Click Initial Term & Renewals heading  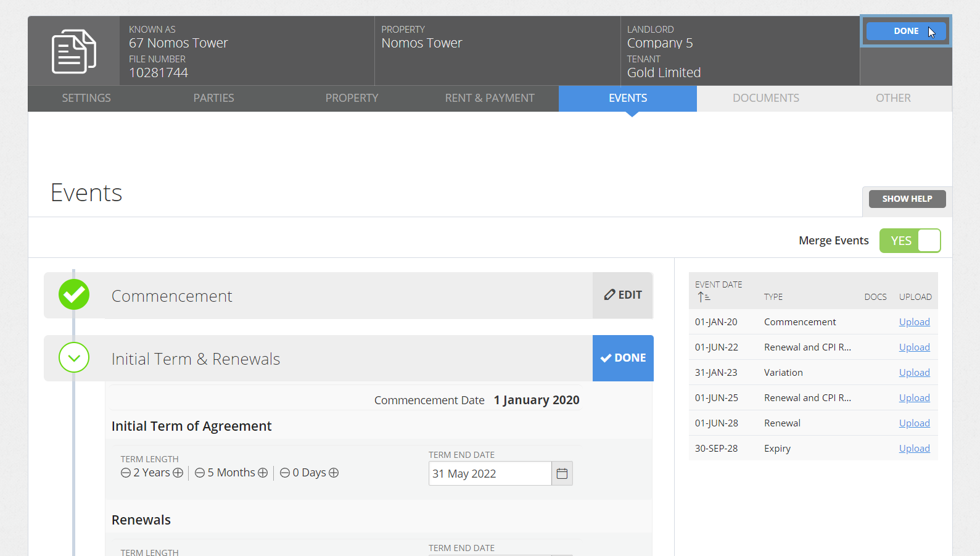(x=196, y=359)
